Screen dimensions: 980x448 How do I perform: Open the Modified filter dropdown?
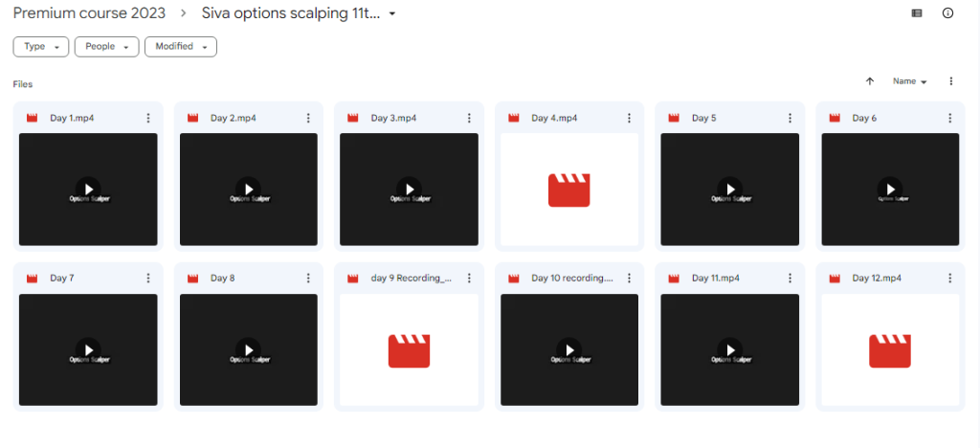point(180,47)
